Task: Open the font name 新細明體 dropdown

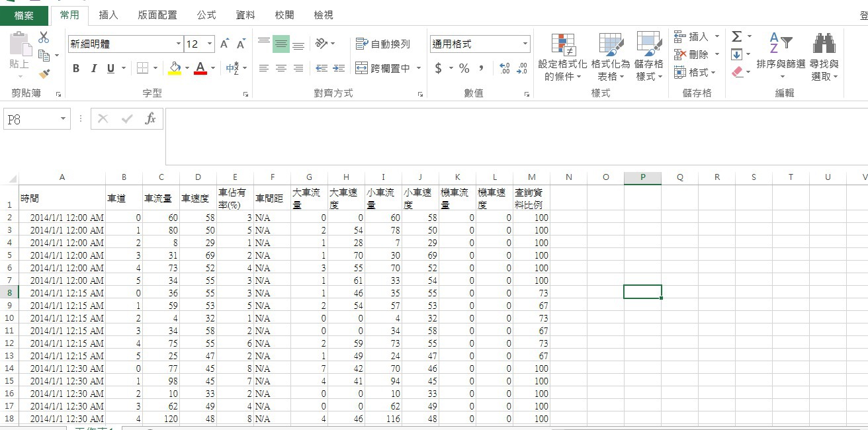Action: pyautogui.click(x=178, y=44)
